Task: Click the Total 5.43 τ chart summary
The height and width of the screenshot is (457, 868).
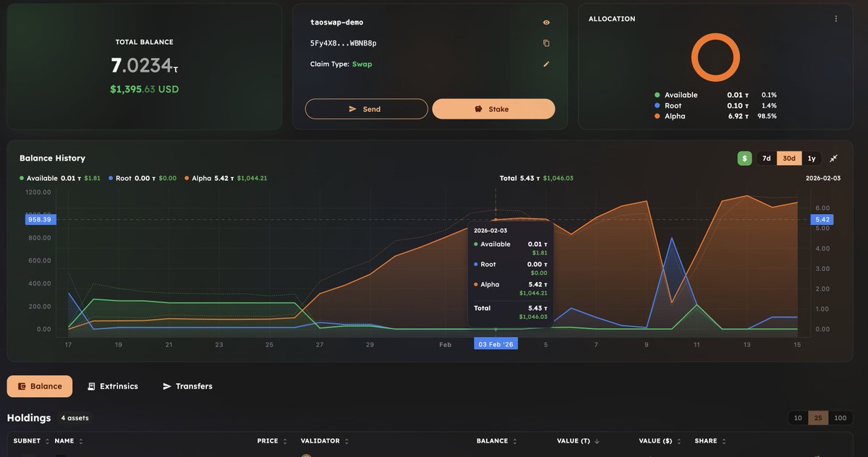Action: 536,178
